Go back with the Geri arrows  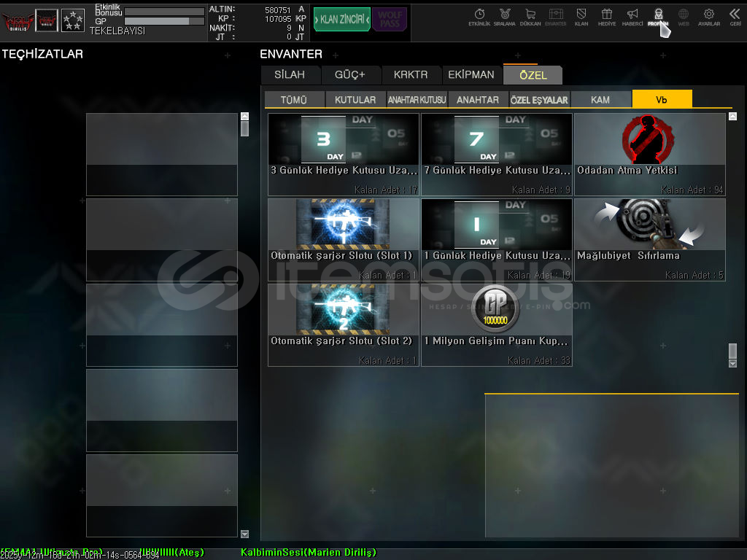tap(735, 16)
